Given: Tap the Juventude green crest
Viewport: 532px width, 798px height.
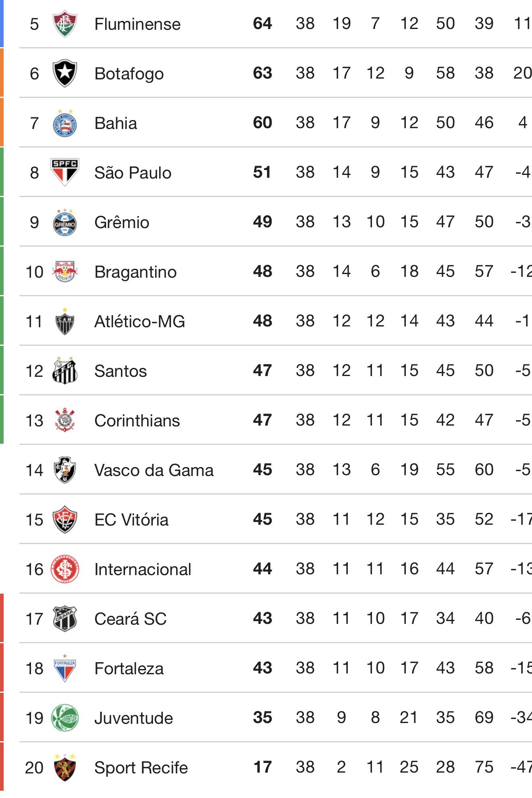Looking at the screenshot, I should tap(65, 718).
